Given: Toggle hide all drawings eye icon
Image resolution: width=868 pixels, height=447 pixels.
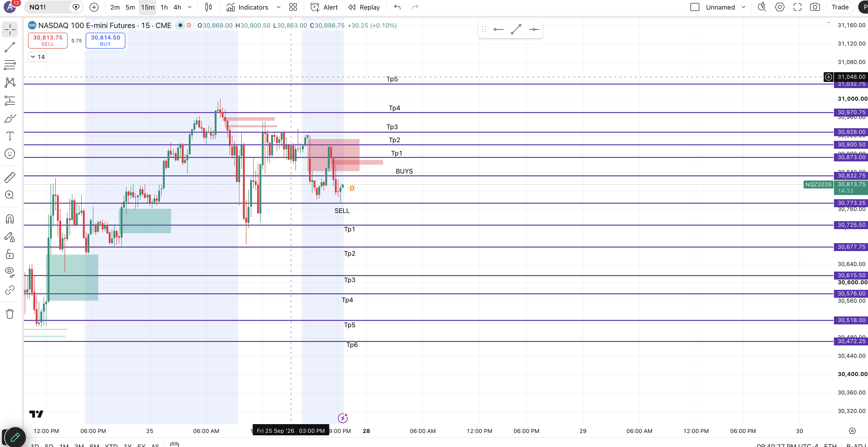Looking at the screenshot, I should tap(10, 272).
